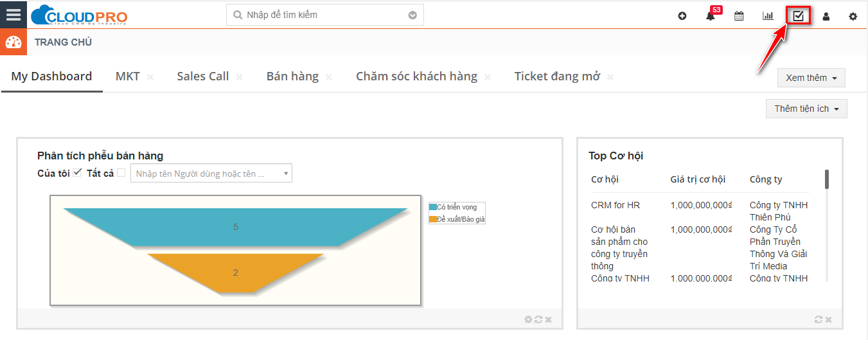Open the settings gear icon in header
The height and width of the screenshot is (340, 868).
[x=853, y=16]
